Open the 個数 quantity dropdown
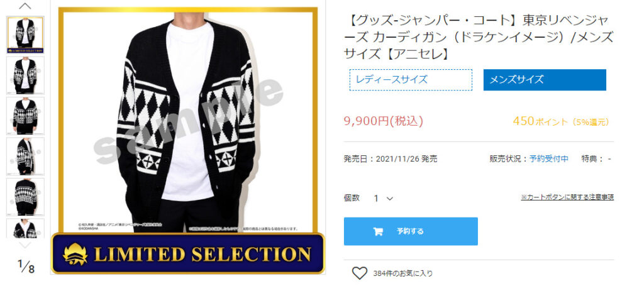The width and height of the screenshot is (644, 286). [383, 198]
